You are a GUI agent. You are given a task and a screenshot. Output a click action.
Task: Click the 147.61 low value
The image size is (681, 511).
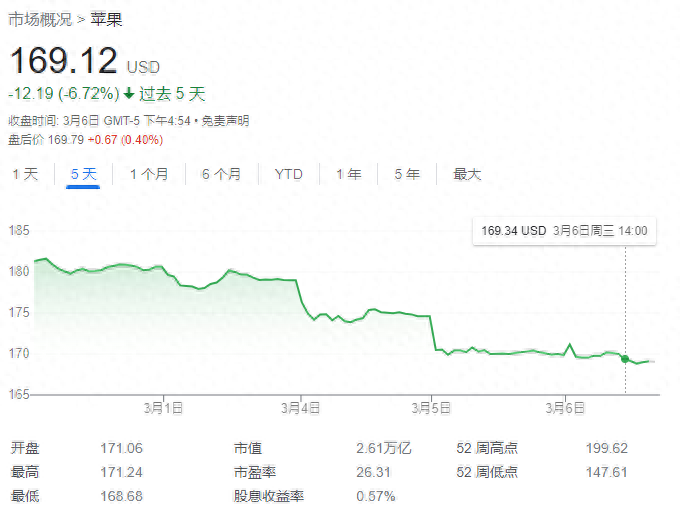(607, 472)
